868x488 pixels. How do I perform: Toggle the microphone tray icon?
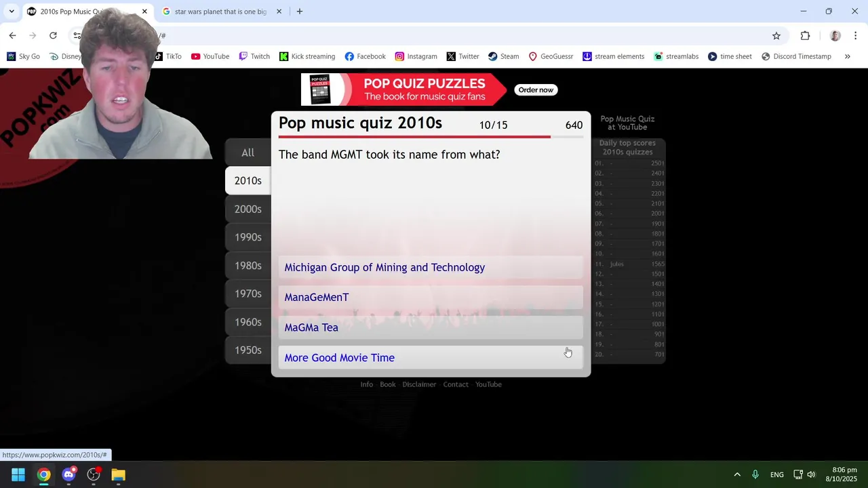tap(755, 474)
